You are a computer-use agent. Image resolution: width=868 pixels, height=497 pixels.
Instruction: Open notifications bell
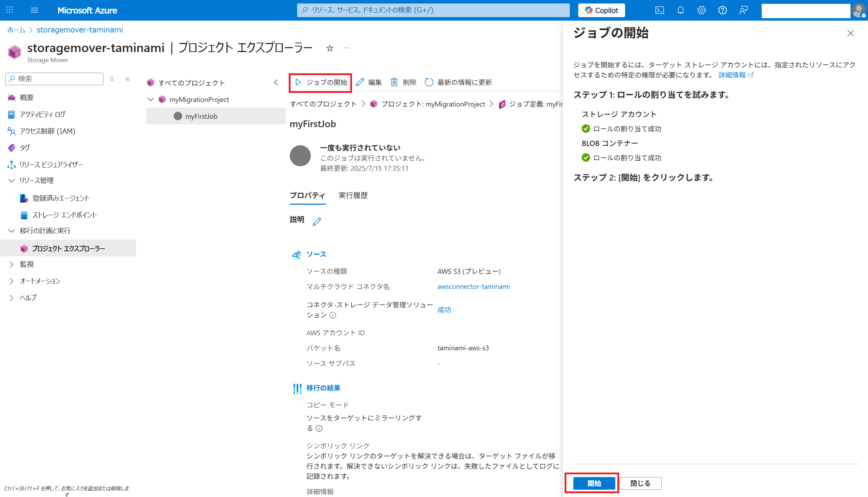[681, 10]
